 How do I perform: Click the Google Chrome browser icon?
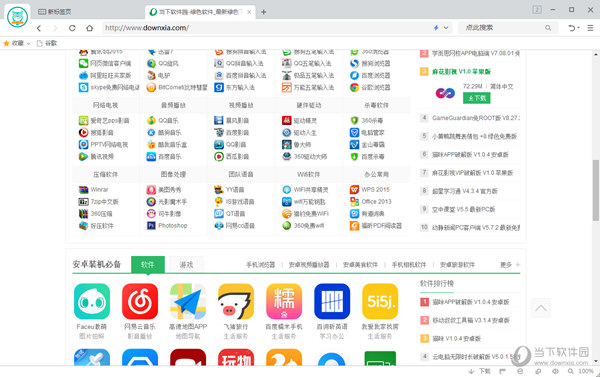[354, 88]
